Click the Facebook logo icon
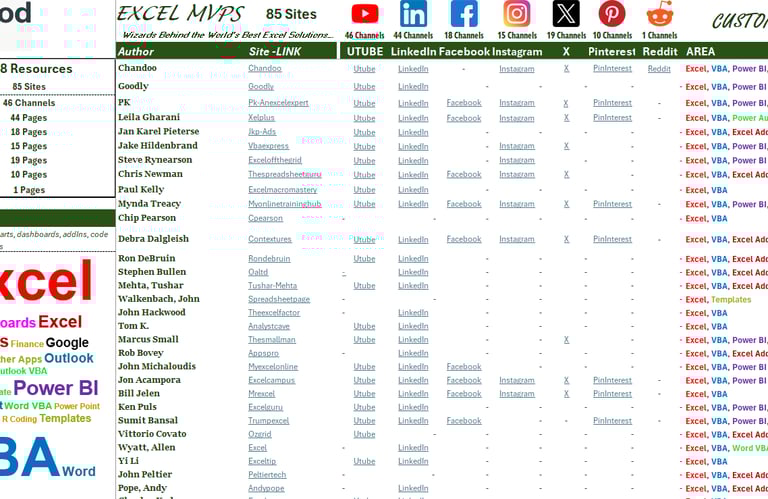This screenshot has height=499, width=768. click(x=464, y=14)
